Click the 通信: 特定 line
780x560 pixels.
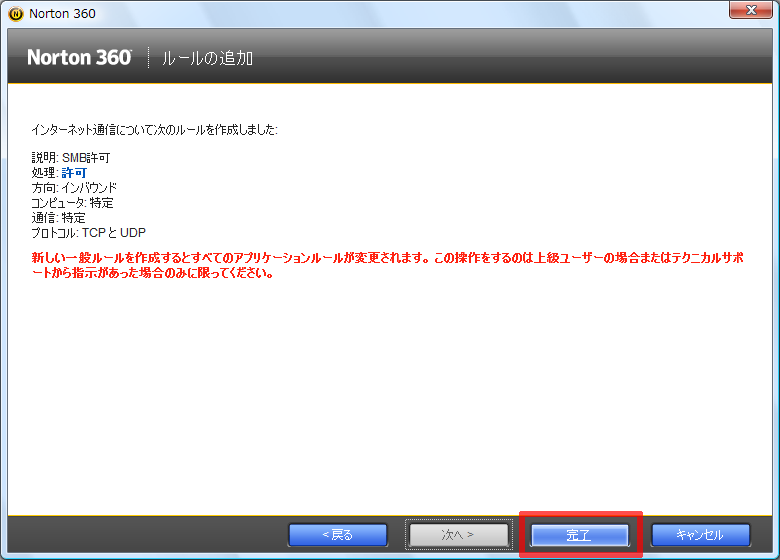[x=58, y=218]
